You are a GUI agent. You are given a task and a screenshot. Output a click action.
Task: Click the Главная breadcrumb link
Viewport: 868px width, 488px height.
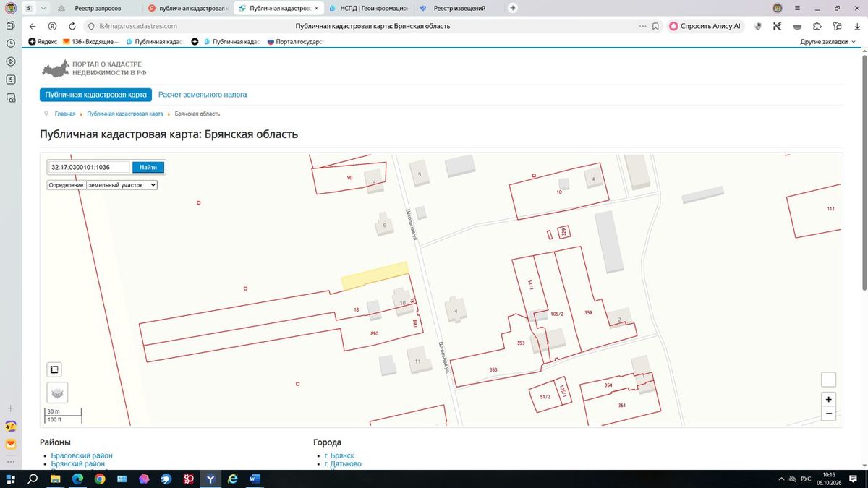pos(65,114)
